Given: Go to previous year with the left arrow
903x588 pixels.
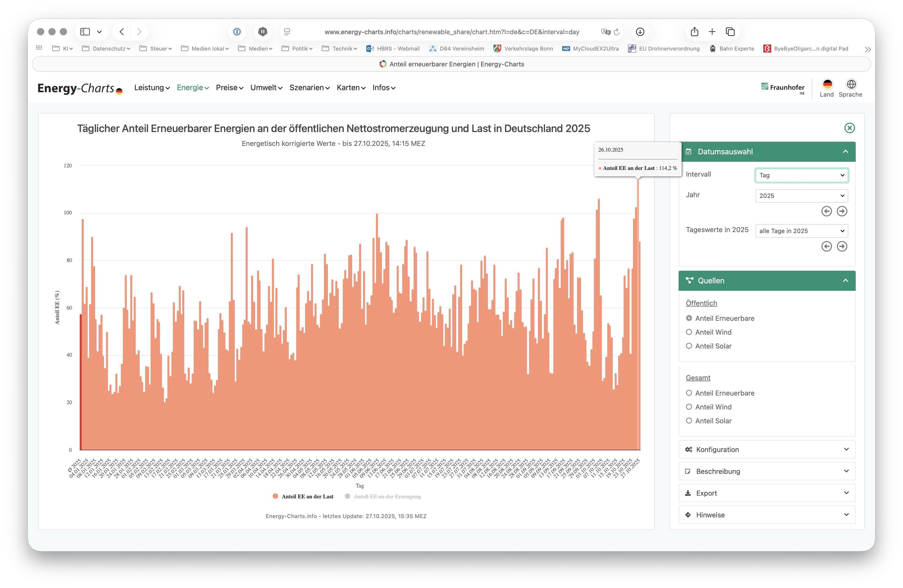Looking at the screenshot, I should [x=826, y=211].
